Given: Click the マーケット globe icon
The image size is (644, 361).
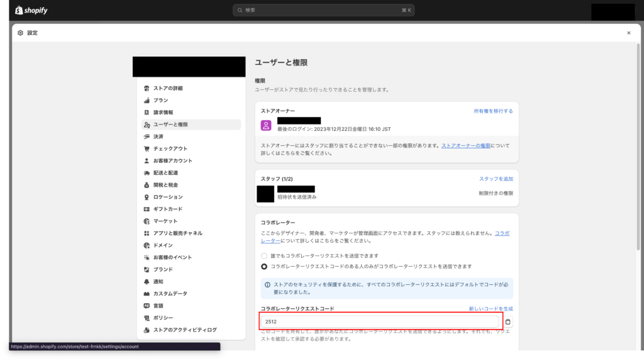Looking at the screenshot, I should pyautogui.click(x=147, y=221).
